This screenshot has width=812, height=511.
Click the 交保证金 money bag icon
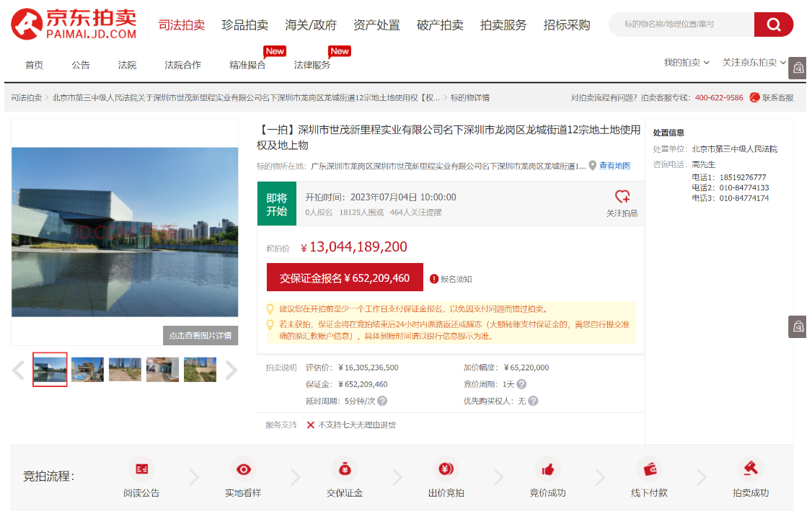tap(345, 469)
